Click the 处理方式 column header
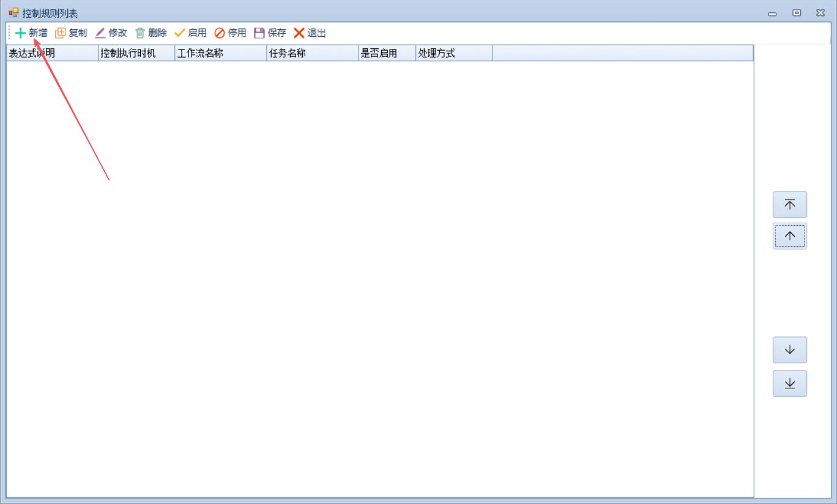Viewport: 837px width, 504px height. click(453, 53)
